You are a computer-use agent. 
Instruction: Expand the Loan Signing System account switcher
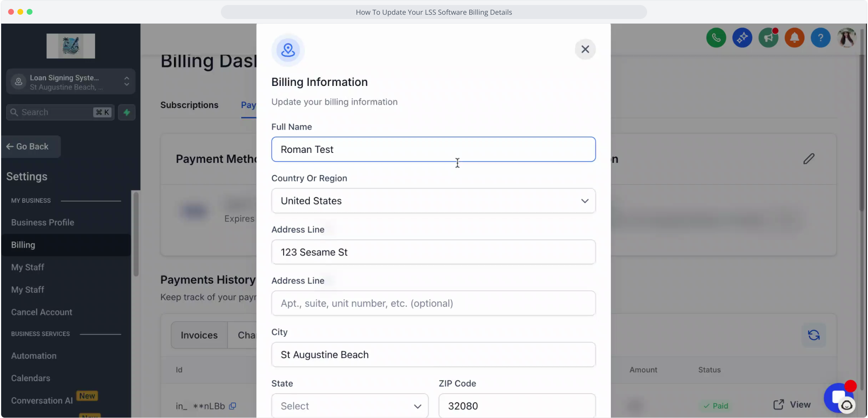[71, 82]
